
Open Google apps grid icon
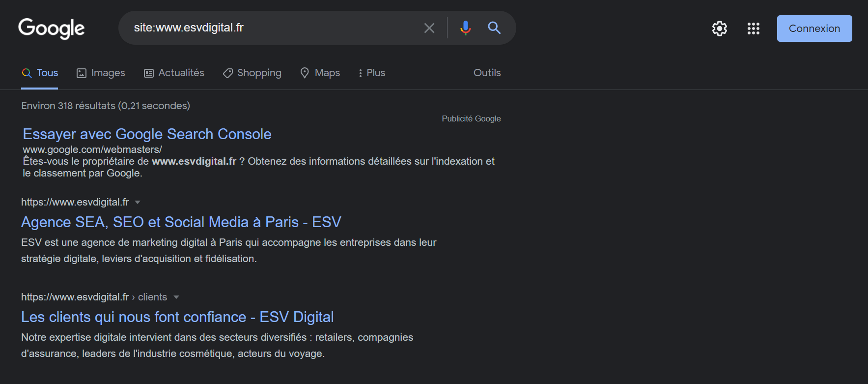point(754,29)
